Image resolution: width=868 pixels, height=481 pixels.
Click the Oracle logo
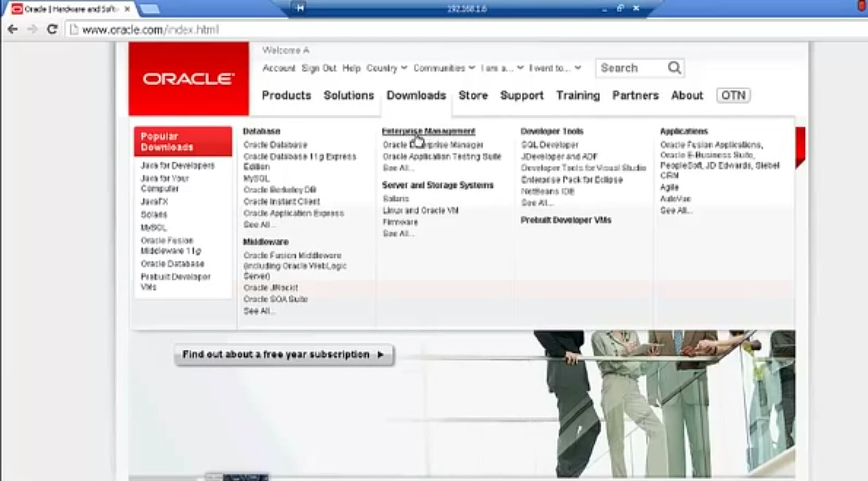pos(187,78)
